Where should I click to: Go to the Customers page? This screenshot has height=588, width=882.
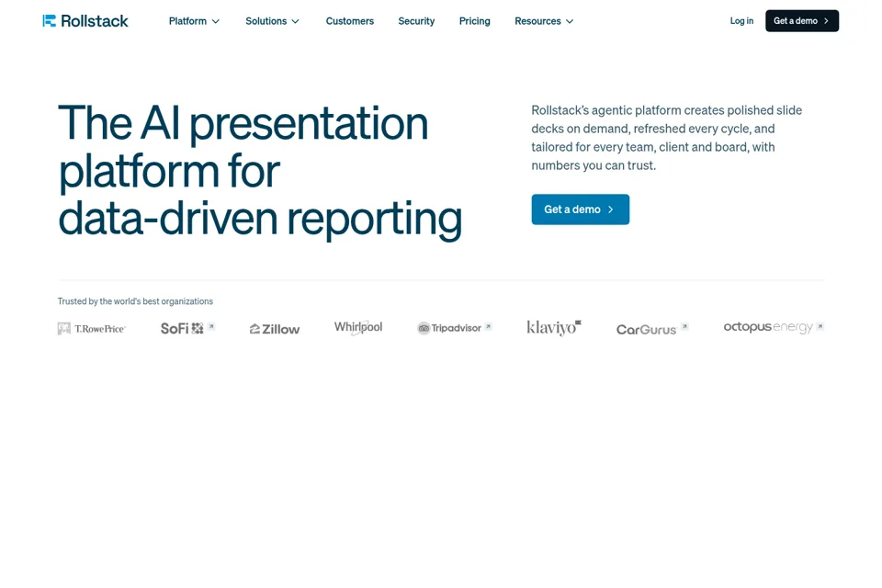point(350,21)
